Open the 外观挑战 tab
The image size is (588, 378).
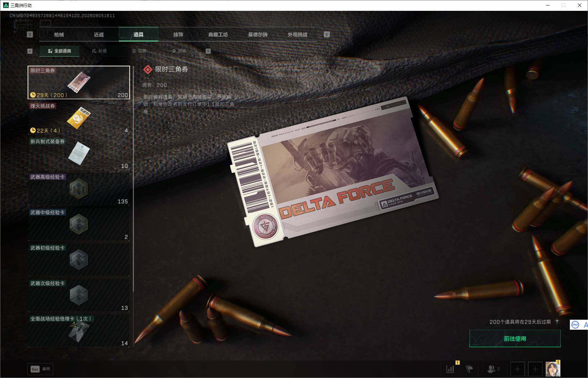tap(297, 35)
